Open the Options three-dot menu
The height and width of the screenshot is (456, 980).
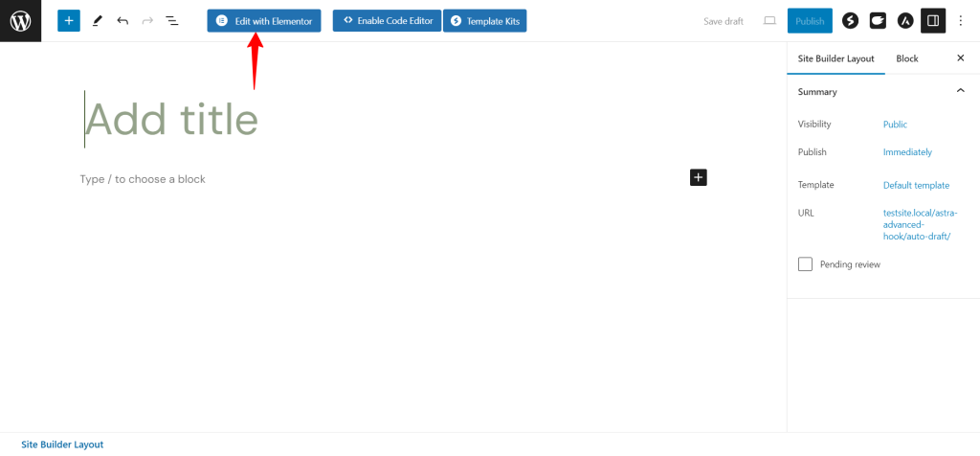(961, 21)
